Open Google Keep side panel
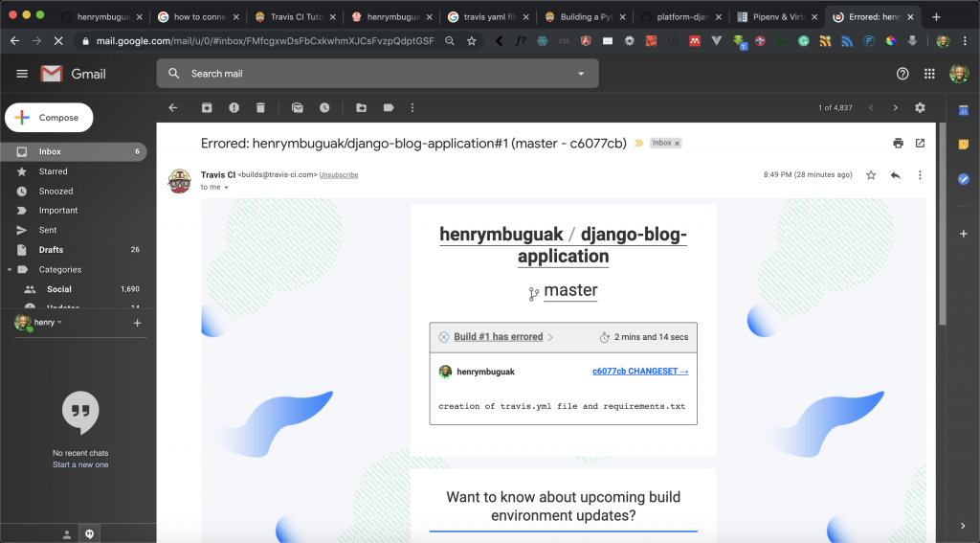This screenshot has height=543, width=980. tap(963, 145)
